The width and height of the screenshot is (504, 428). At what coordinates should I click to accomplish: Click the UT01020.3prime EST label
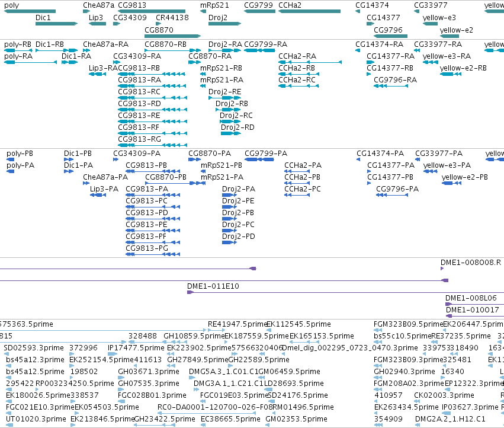36,419
